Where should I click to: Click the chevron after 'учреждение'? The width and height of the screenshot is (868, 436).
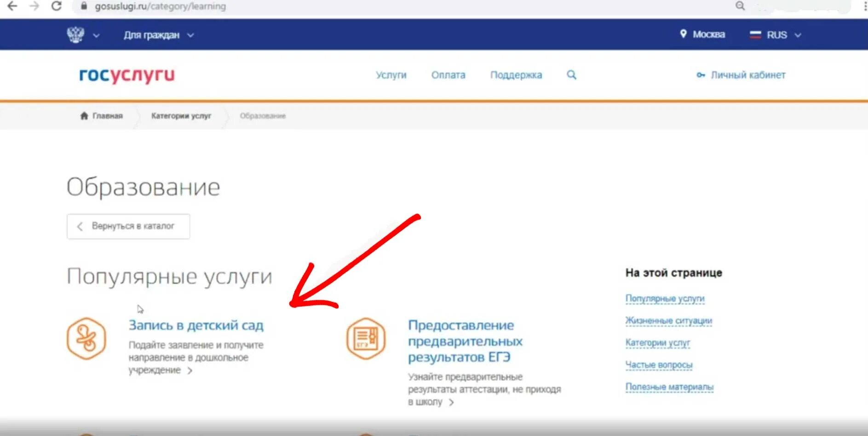coord(190,371)
